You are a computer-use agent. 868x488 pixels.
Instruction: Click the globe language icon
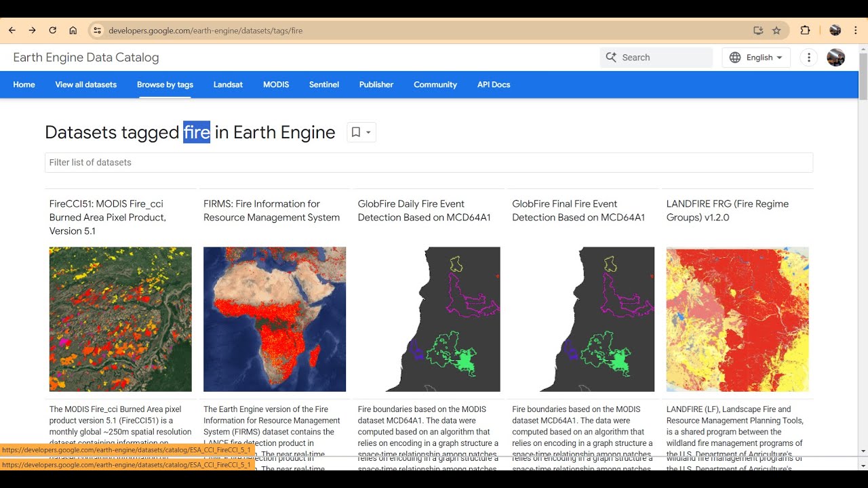coord(735,58)
